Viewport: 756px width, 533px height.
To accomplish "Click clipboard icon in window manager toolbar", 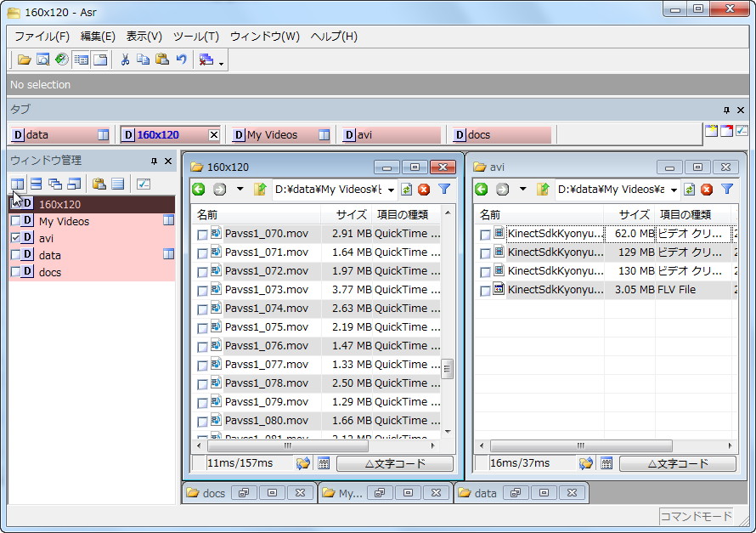I will click(x=99, y=184).
